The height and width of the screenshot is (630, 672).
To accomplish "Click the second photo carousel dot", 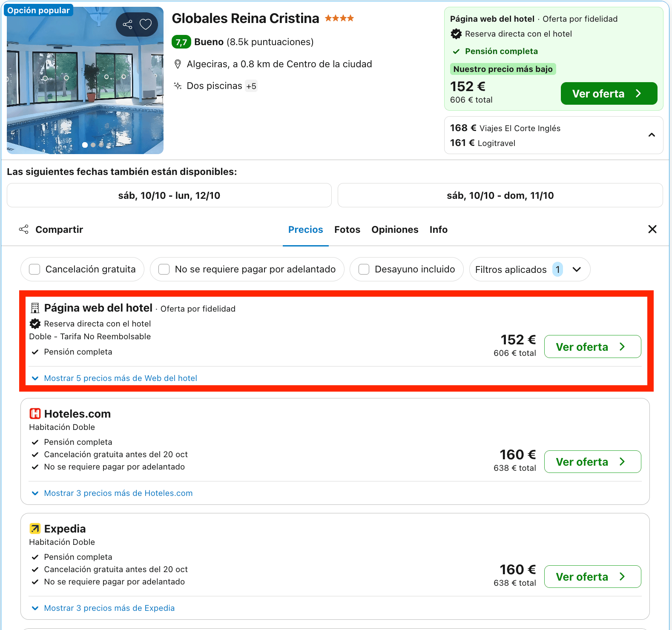I will coord(93,145).
